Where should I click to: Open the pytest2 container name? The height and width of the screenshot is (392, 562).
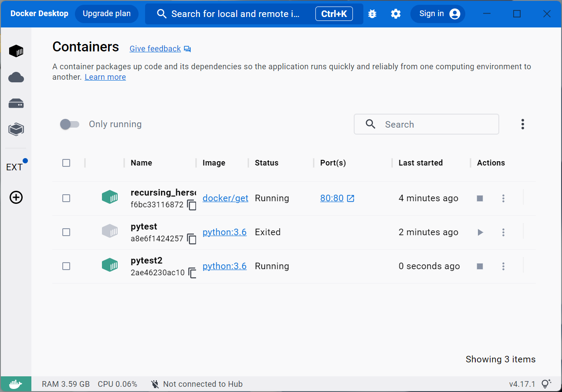tap(146, 260)
